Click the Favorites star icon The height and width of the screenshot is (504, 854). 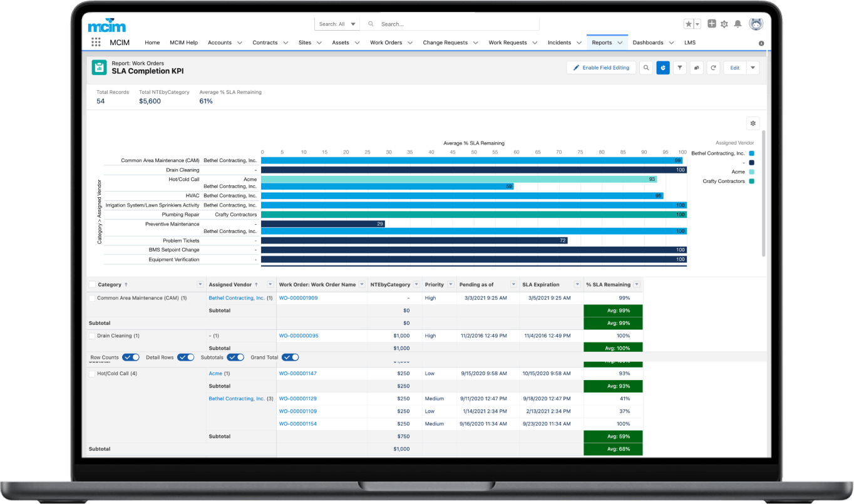click(x=689, y=24)
